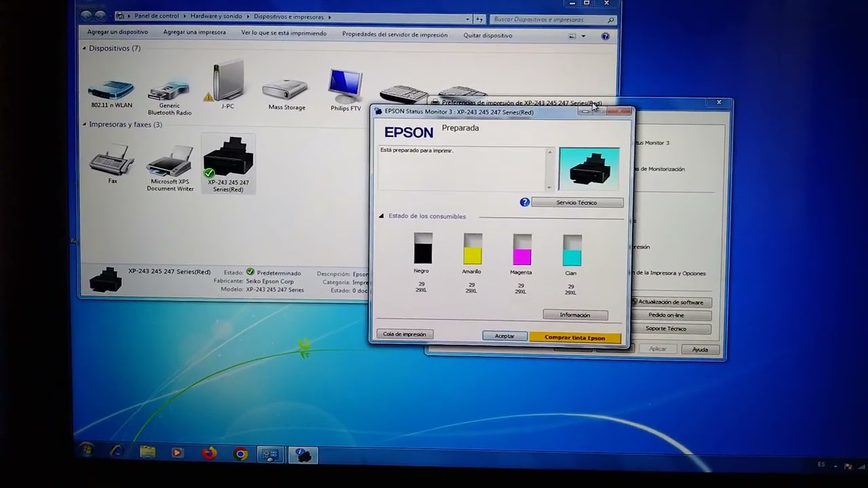Expand arrow after Dispositivos e impresoras breadcrumb
The image size is (868, 488).
click(330, 17)
